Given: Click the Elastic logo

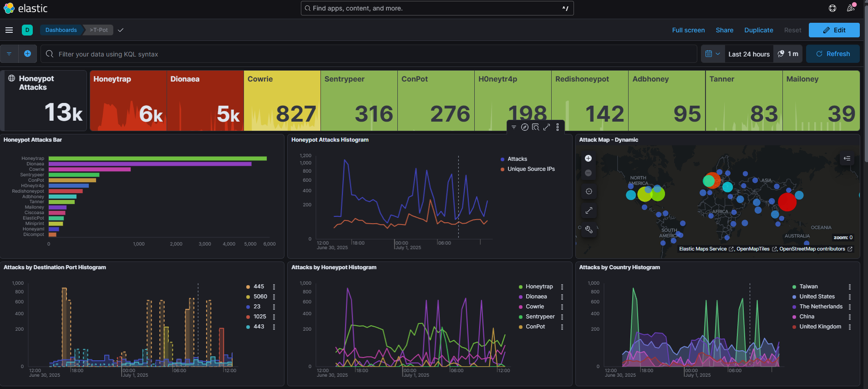Looking at the screenshot, I should pos(25,8).
